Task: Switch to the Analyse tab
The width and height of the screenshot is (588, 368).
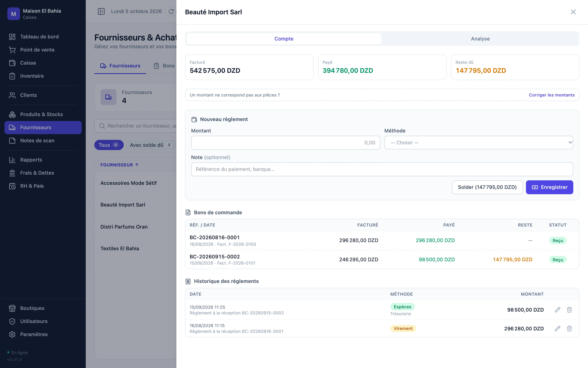Action: [x=480, y=39]
